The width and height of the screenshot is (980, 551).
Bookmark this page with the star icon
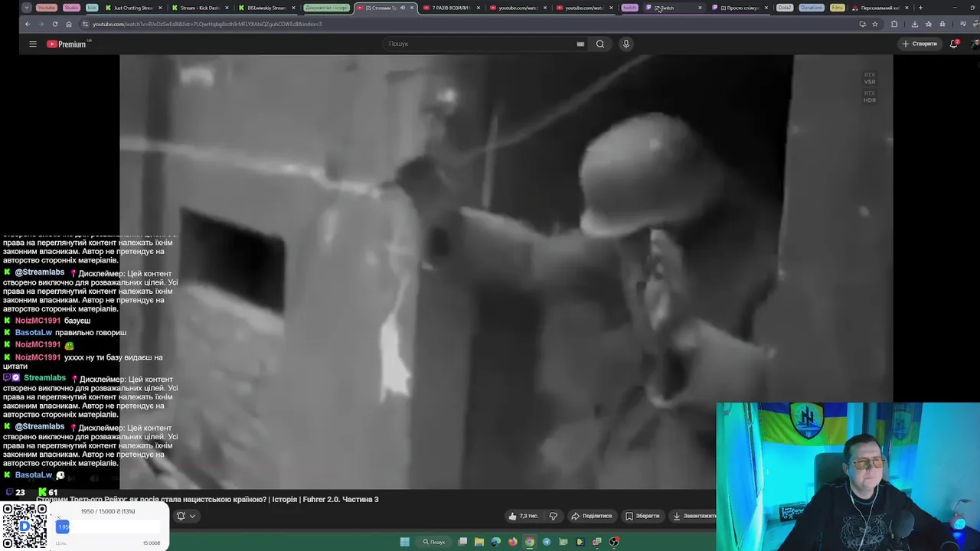(x=874, y=24)
